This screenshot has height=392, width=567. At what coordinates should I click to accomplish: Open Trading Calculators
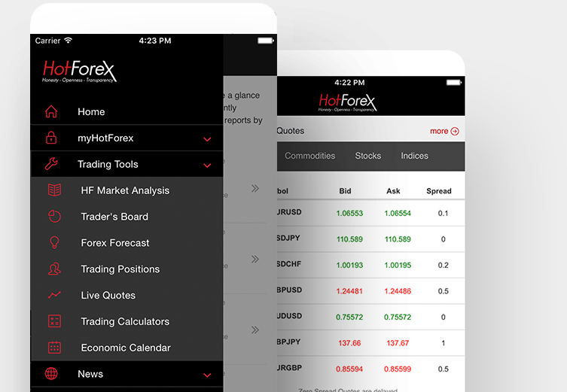[x=127, y=321]
